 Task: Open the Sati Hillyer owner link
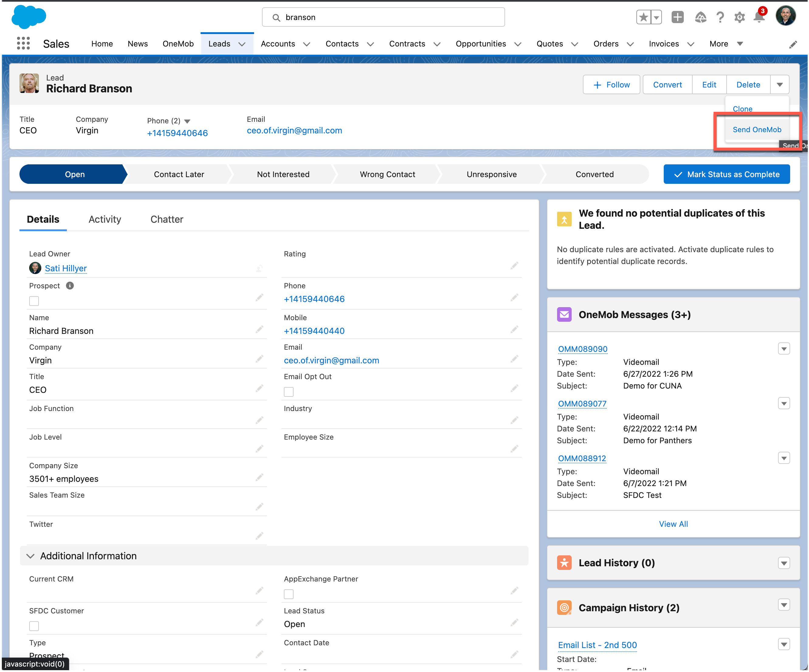66,269
